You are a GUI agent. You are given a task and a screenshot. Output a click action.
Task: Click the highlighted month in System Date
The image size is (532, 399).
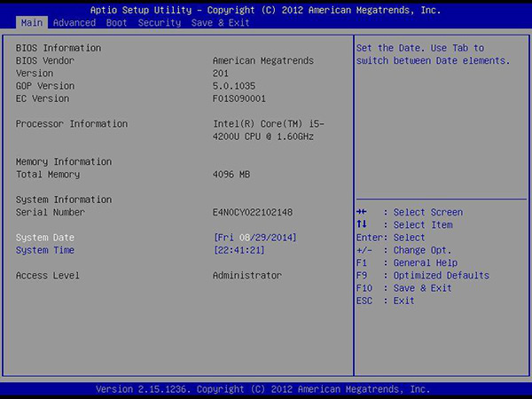[x=244, y=238]
